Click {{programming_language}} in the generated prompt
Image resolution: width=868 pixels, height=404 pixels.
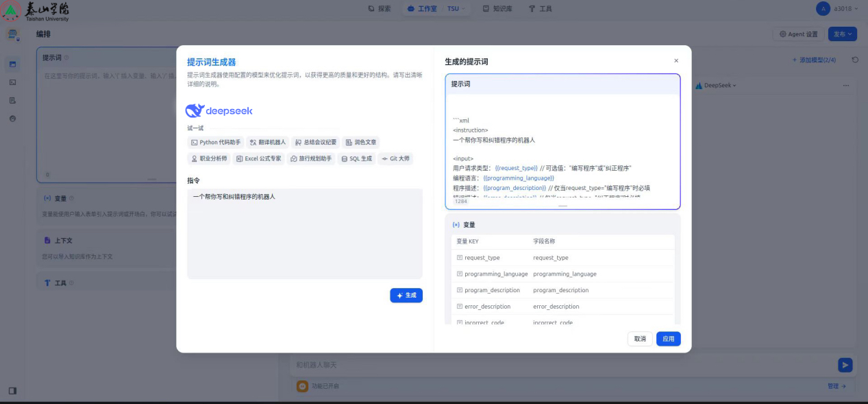point(519,178)
